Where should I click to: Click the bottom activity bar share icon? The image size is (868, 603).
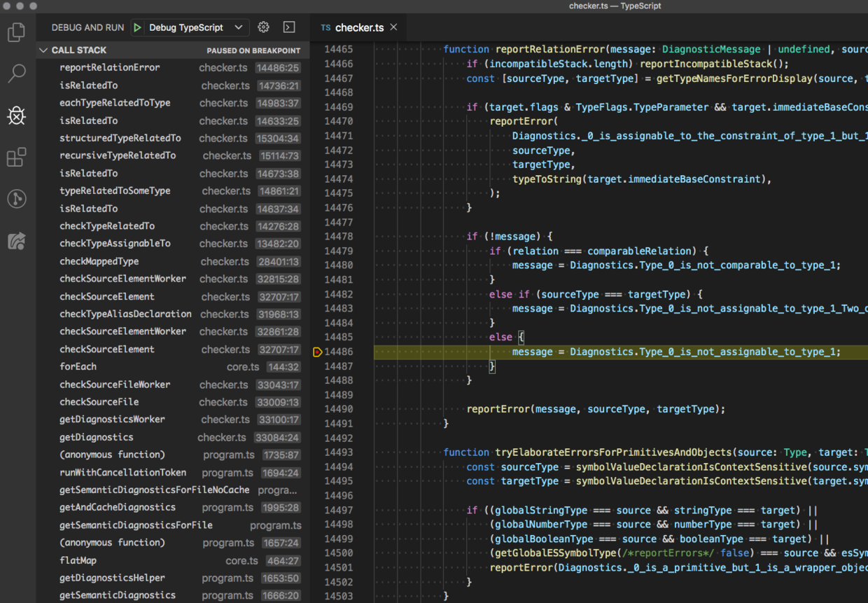[17, 241]
